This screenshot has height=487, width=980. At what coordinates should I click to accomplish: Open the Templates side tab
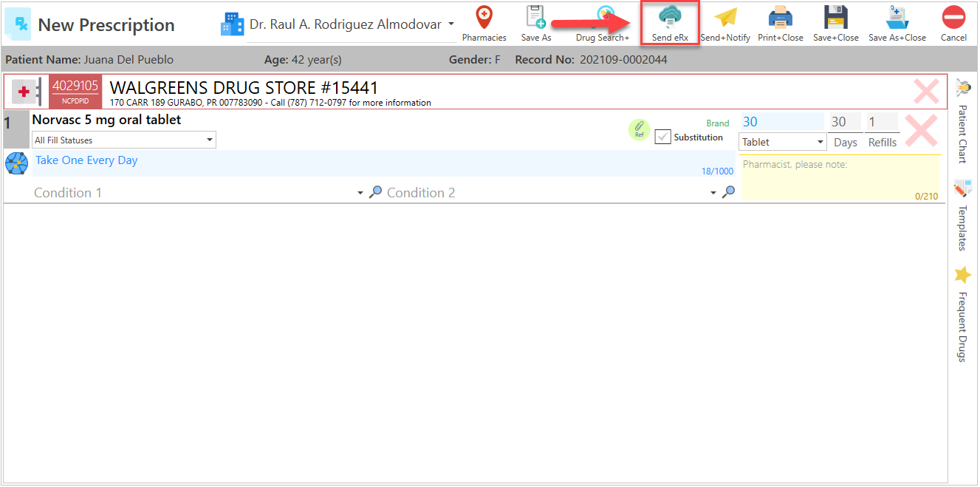coord(962,215)
